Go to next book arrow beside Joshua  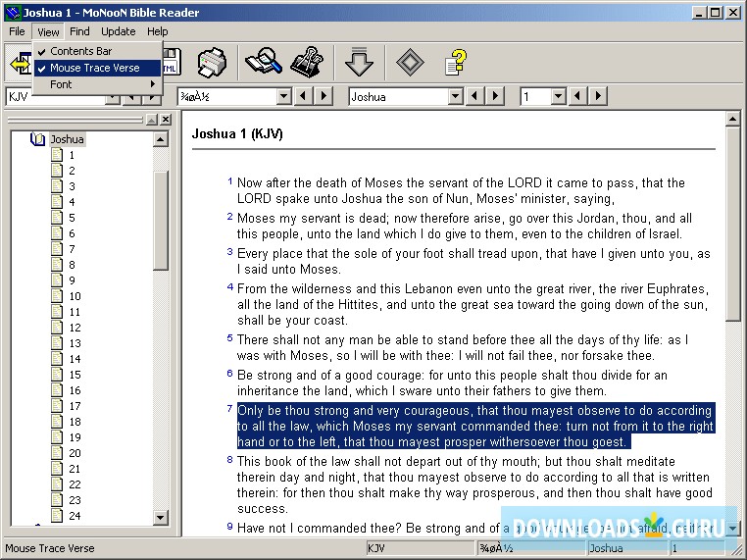pyautogui.click(x=495, y=96)
